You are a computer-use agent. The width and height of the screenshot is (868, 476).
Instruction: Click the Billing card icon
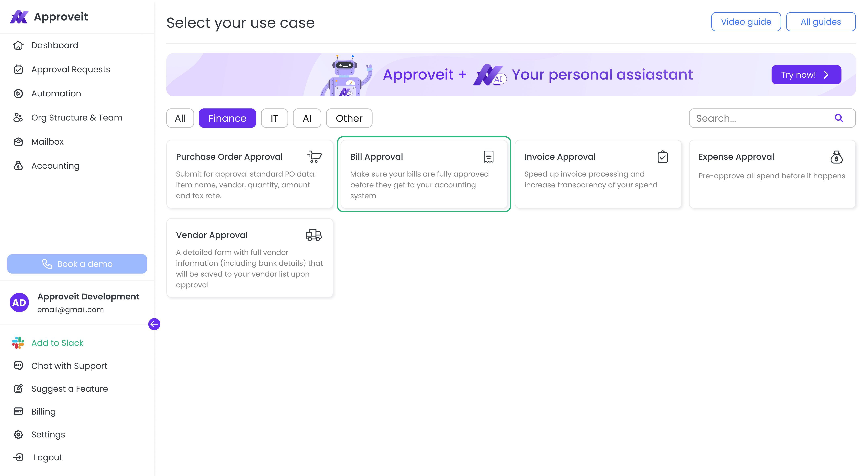(x=18, y=411)
